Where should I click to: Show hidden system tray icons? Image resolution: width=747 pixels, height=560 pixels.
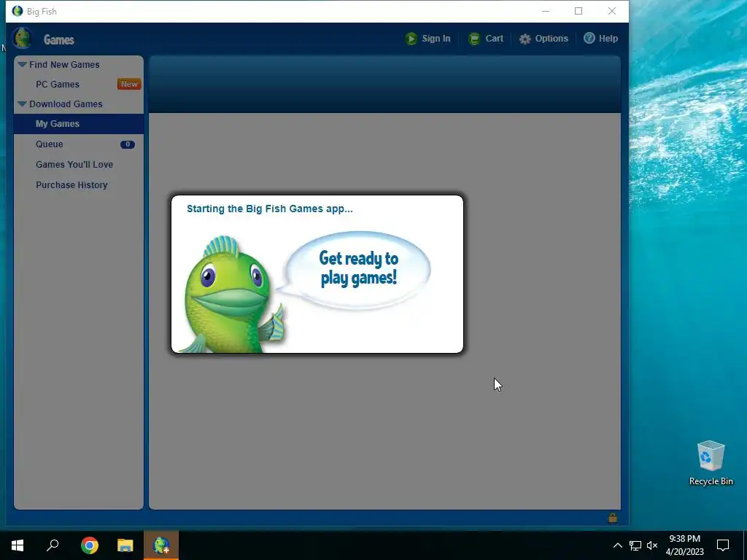click(617, 545)
